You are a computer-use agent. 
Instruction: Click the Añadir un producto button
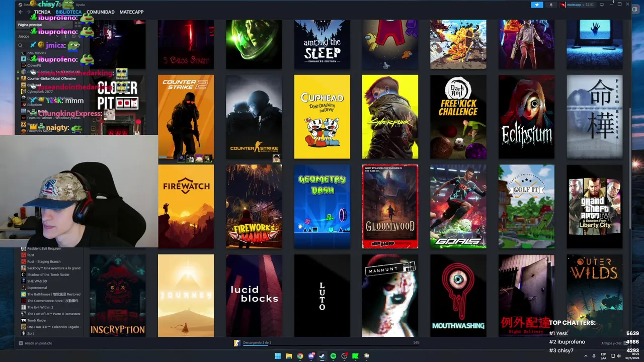coord(35,343)
